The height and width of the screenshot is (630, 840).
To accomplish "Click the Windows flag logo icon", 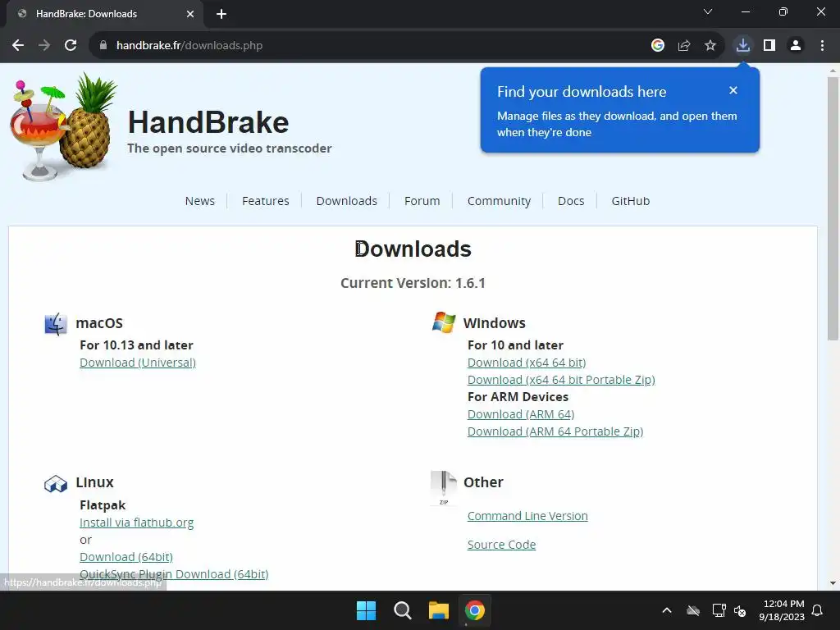I will (x=444, y=322).
